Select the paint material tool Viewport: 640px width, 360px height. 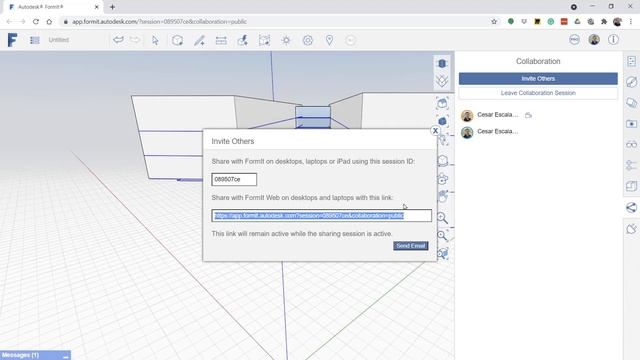(243, 40)
